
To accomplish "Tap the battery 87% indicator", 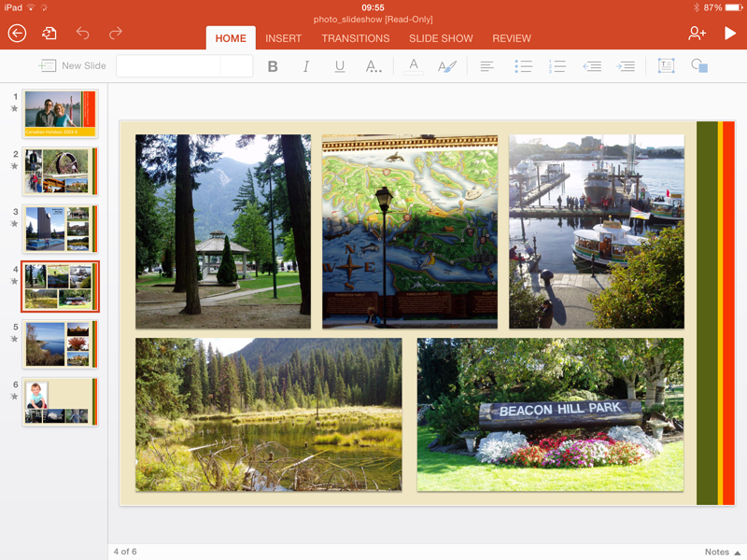I will (723, 7).
